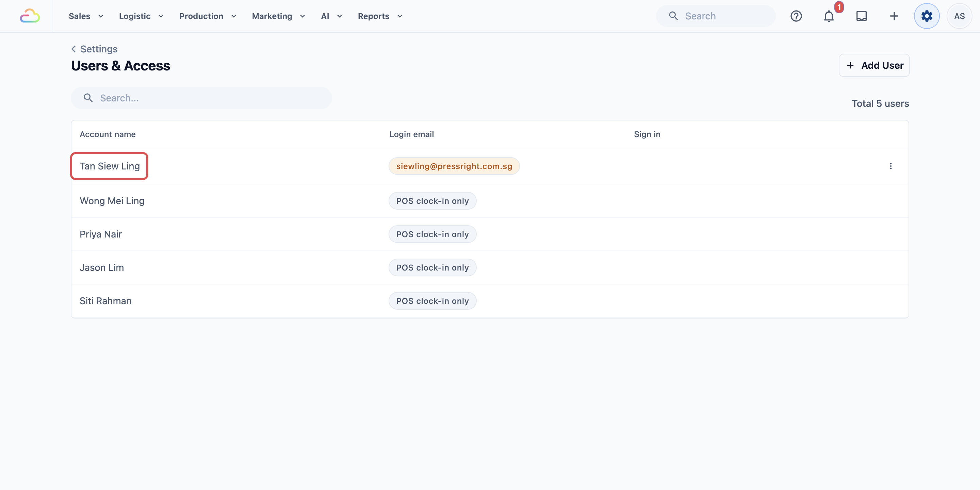
Task: Open the settings gear icon
Action: point(927,16)
